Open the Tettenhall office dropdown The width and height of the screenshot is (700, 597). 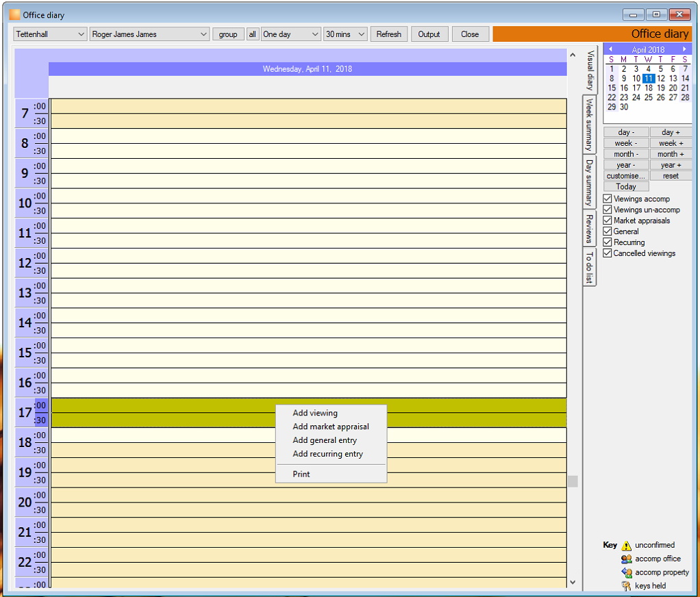tap(50, 34)
